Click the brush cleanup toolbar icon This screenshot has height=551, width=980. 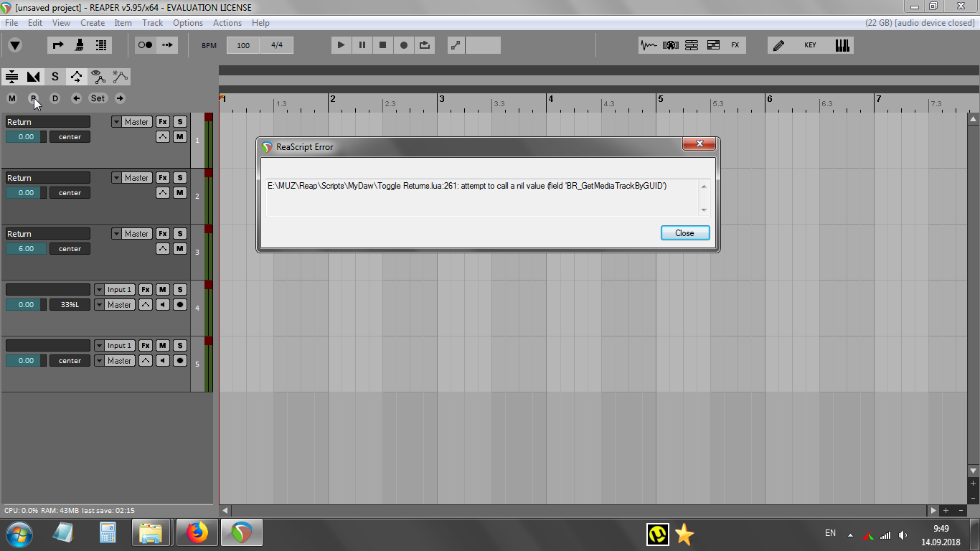tap(80, 45)
